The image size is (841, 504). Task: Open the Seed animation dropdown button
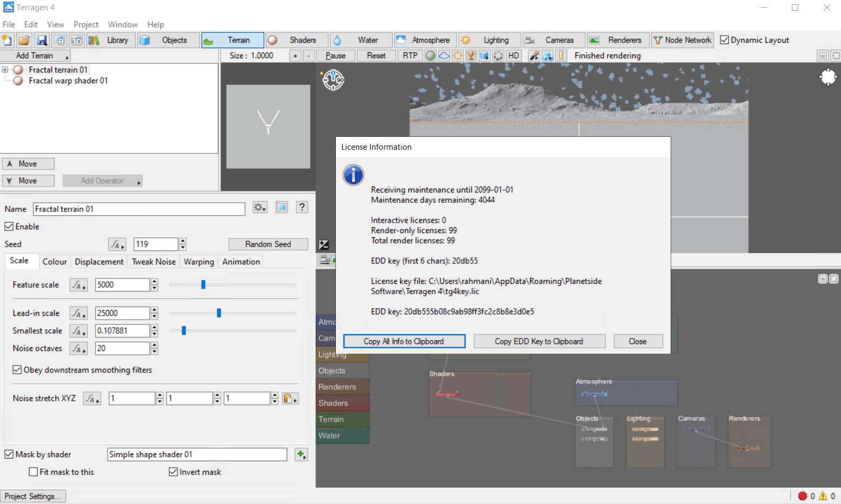click(x=117, y=244)
